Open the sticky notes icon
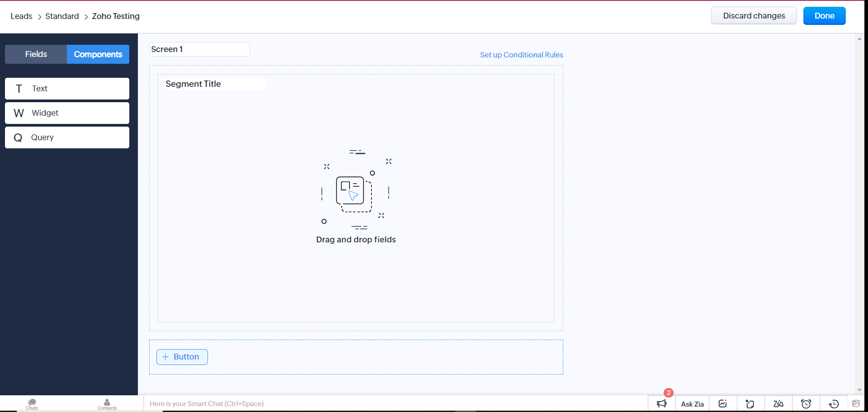 750,404
